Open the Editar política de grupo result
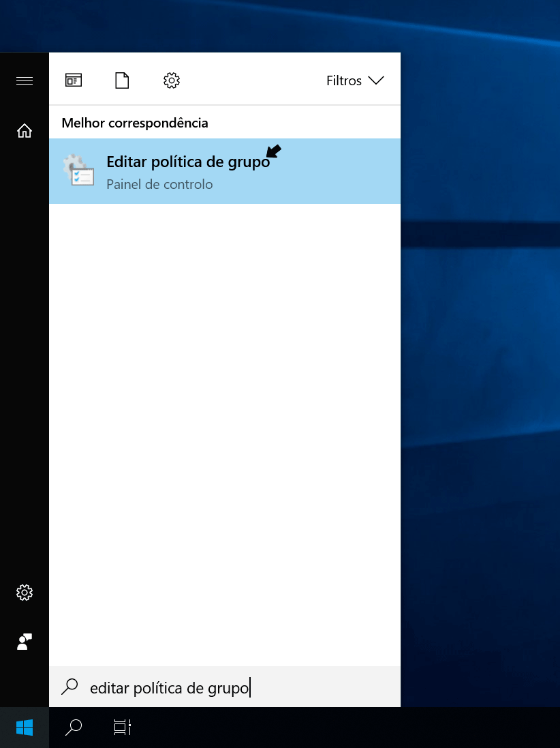The image size is (560, 748). point(224,170)
